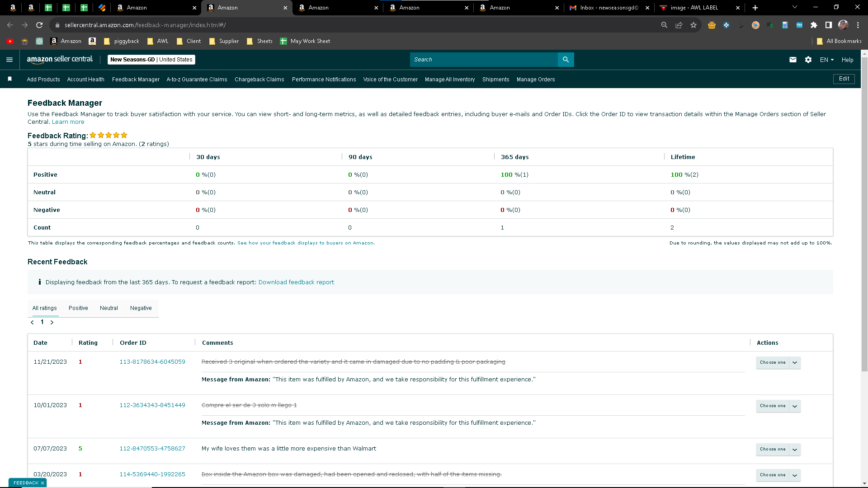Reload the page in Chrome

tap(39, 25)
